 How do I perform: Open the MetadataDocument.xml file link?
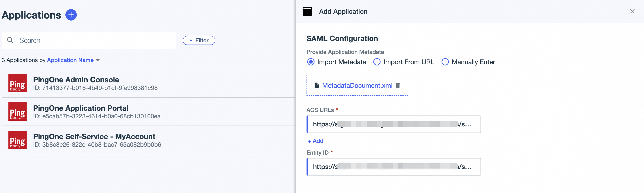tap(357, 86)
